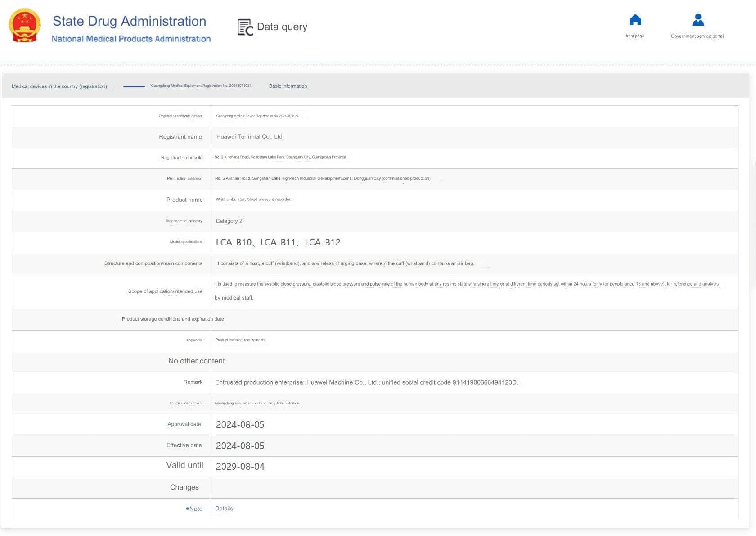
Task: Switch to the Basic information tab
Action: (288, 86)
